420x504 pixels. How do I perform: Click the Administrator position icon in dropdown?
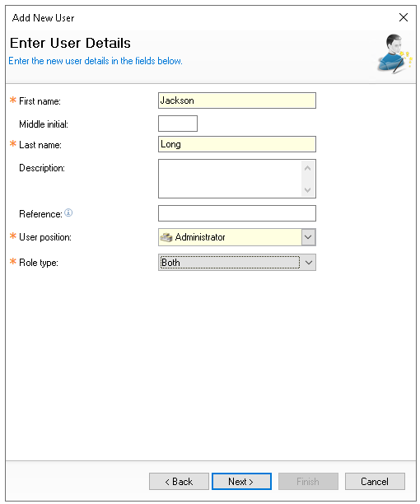[x=166, y=237]
